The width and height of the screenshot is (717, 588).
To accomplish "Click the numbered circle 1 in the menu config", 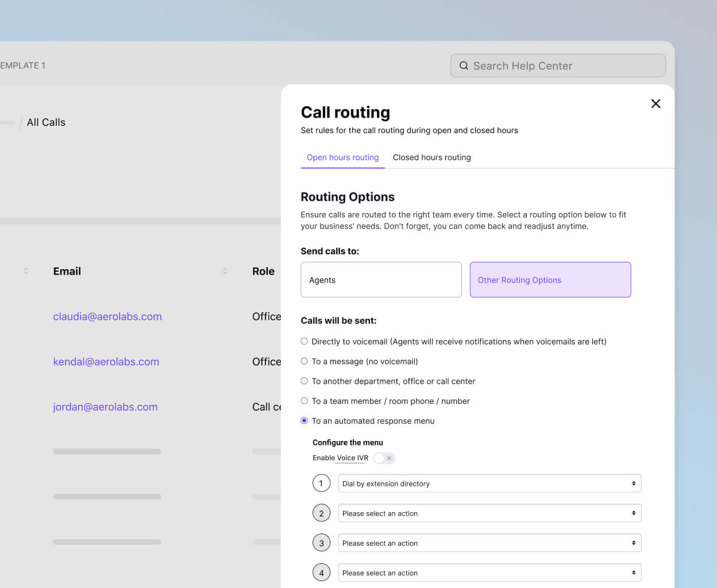I will click(x=321, y=483).
